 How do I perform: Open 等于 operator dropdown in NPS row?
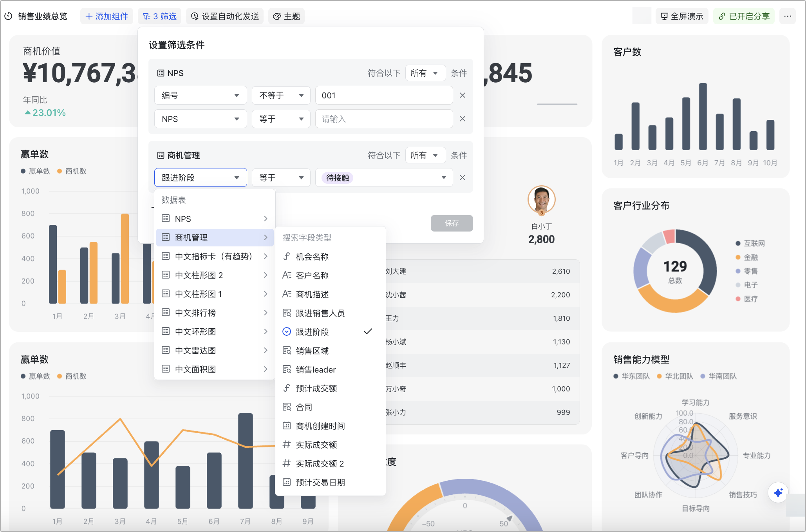point(281,119)
